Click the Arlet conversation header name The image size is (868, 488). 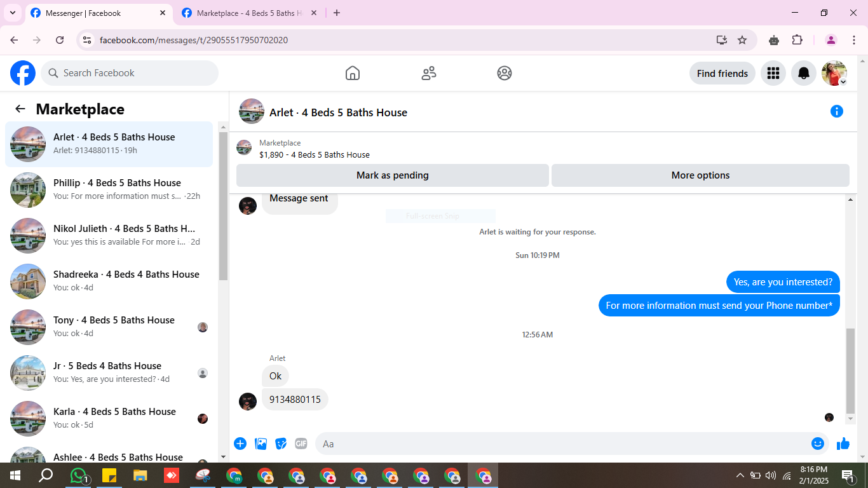coord(338,112)
